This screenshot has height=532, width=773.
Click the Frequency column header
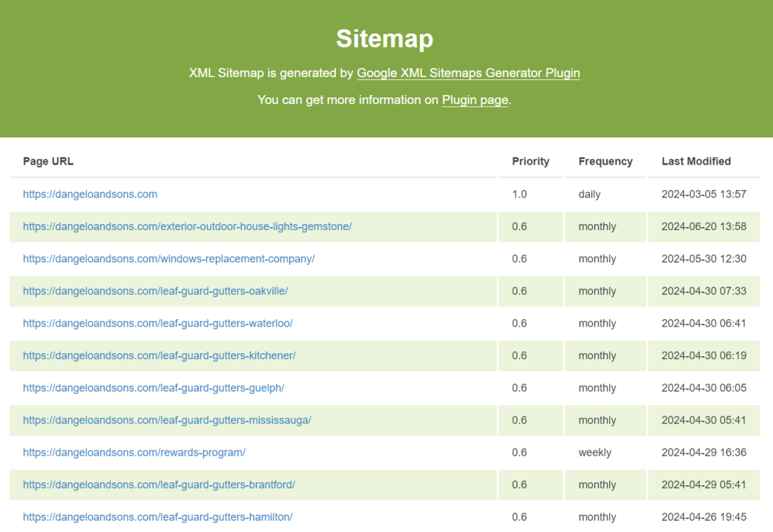[x=605, y=161]
